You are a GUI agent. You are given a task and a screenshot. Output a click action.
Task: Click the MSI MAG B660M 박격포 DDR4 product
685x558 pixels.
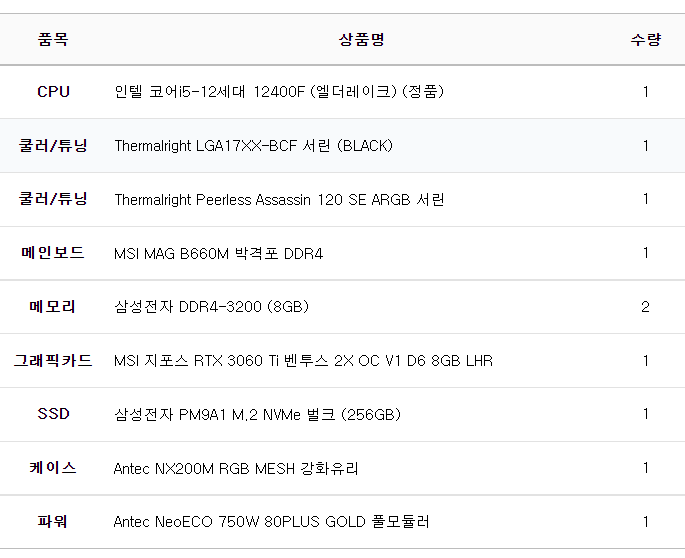coord(218,254)
